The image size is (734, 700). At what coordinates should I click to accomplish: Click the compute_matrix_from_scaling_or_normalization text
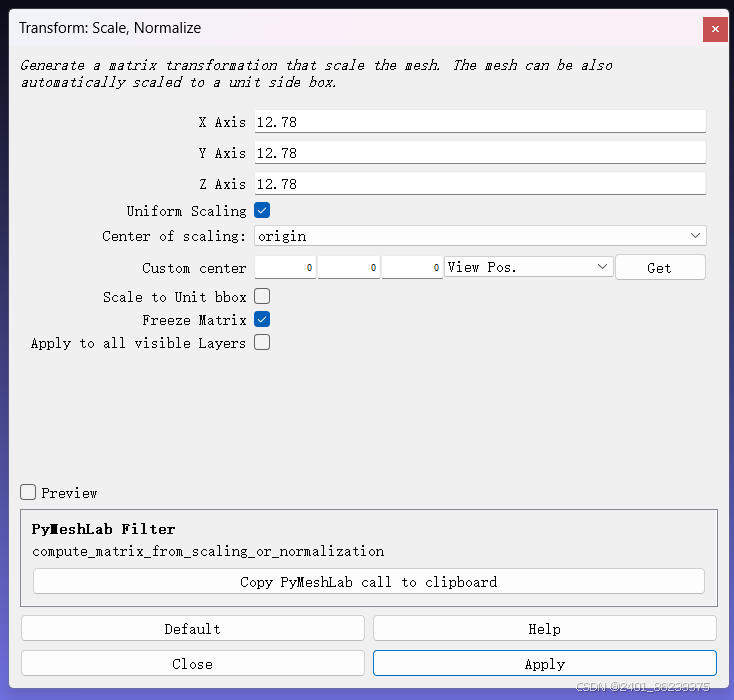(x=208, y=552)
